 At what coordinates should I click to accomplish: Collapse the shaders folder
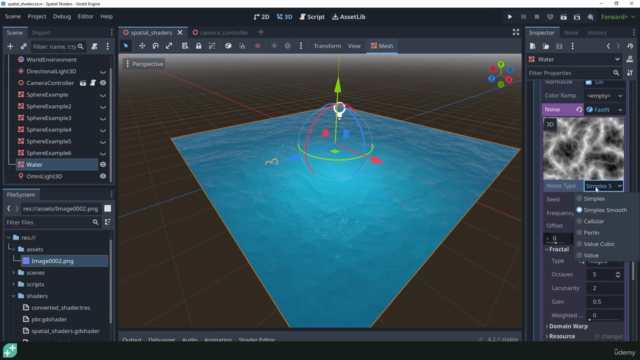coord(13,296)
